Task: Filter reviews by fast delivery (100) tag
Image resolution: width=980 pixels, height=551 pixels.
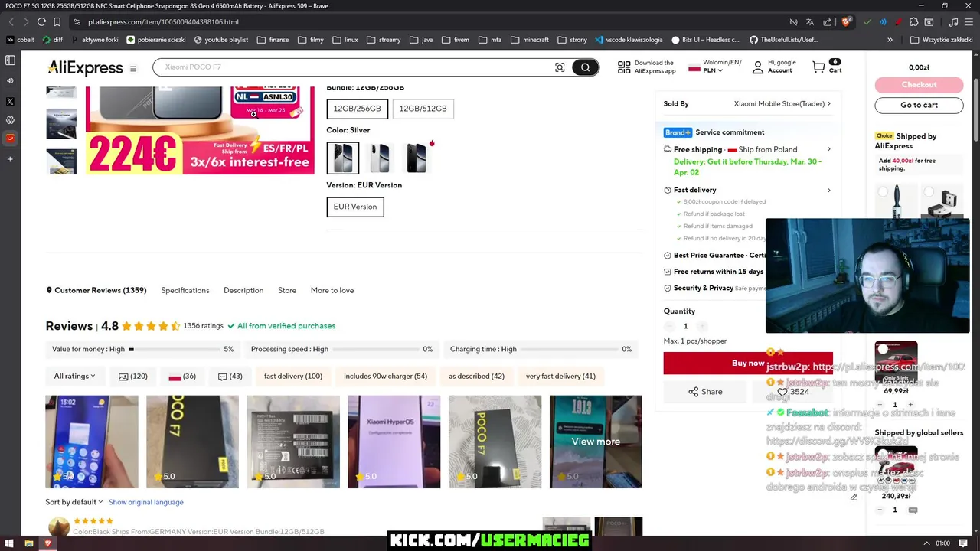Action: point(293,377)
